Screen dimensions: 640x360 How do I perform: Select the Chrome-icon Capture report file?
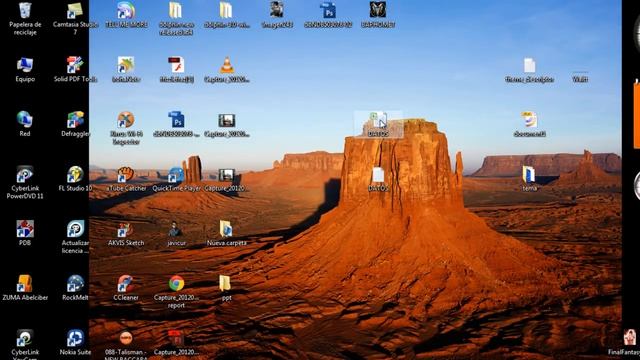tap(176, 284)
